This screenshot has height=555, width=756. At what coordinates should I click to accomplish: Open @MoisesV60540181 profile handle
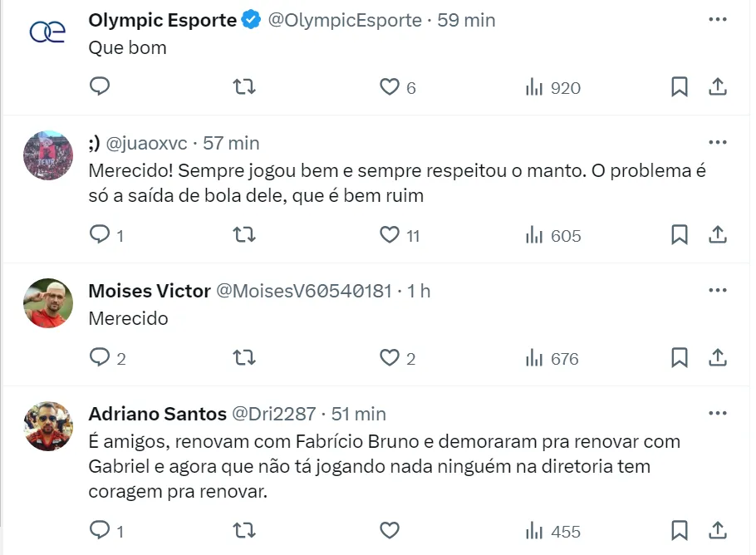(x=303, y=291)
